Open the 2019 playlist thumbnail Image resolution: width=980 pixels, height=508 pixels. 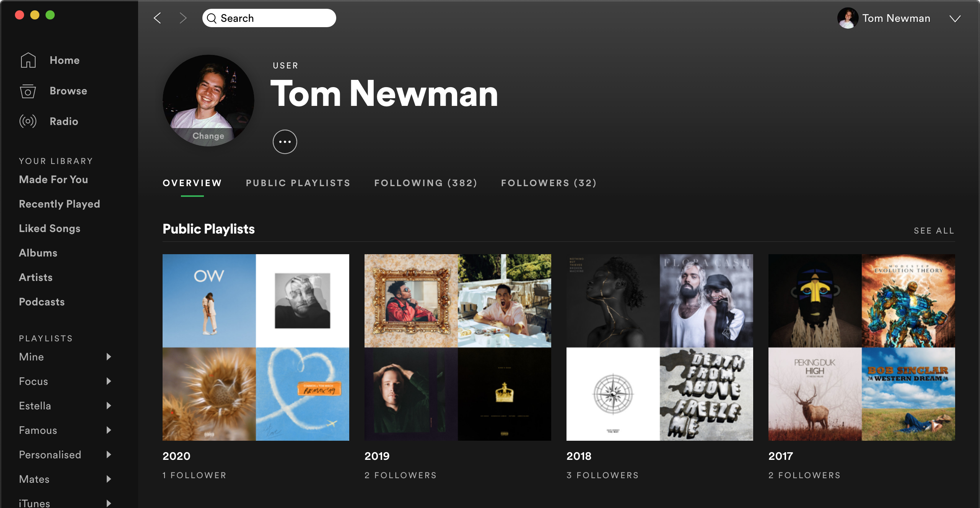click(457, 347)
